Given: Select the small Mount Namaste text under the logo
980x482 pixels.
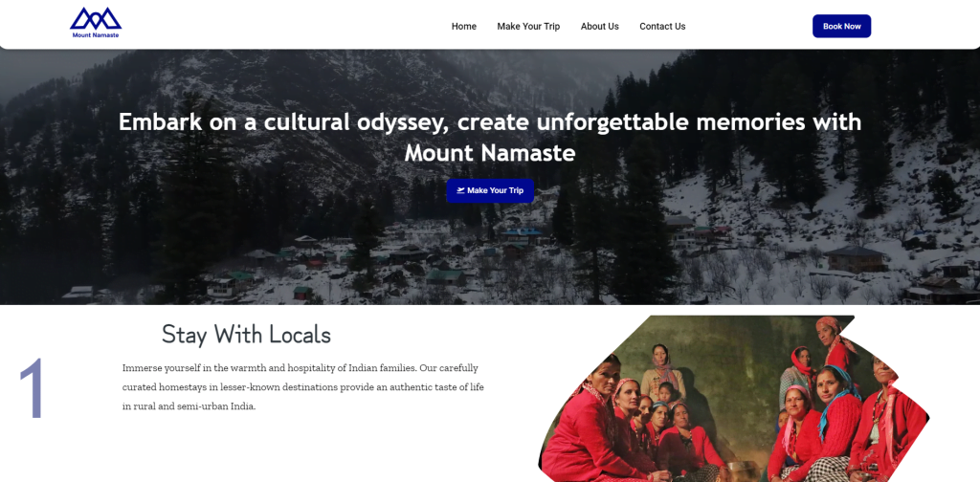Looking at the screenshot, I should tap(96, 35).
